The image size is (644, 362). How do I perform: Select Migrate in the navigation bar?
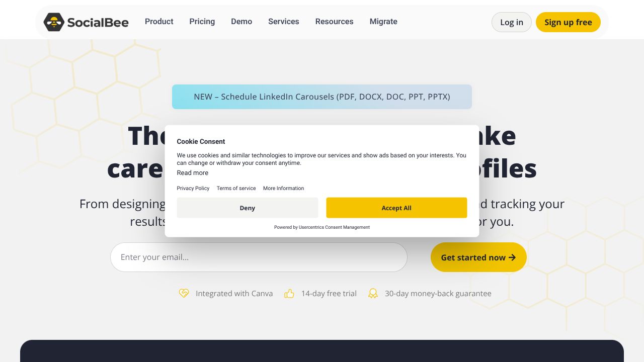tap(383, 22)
